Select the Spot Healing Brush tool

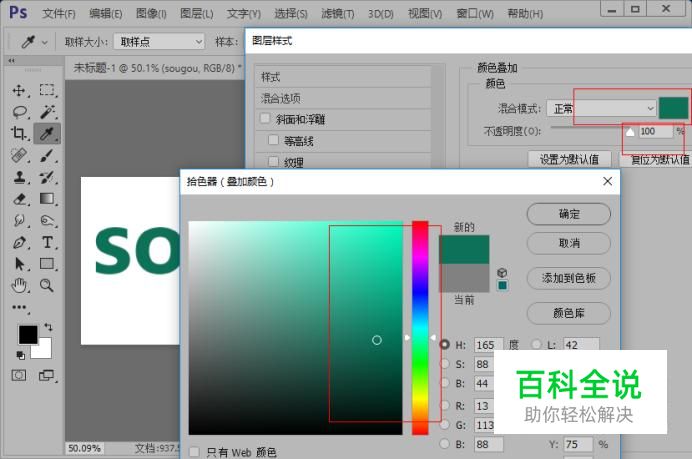click(x=19, y=155)
